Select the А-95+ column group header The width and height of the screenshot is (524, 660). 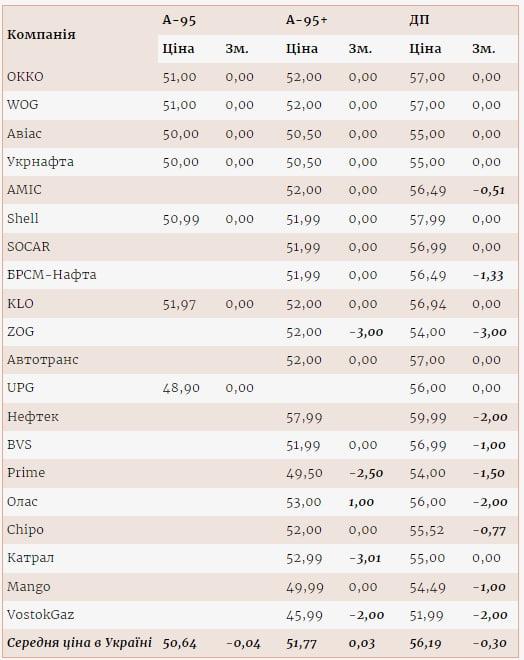tap(306, 20)
